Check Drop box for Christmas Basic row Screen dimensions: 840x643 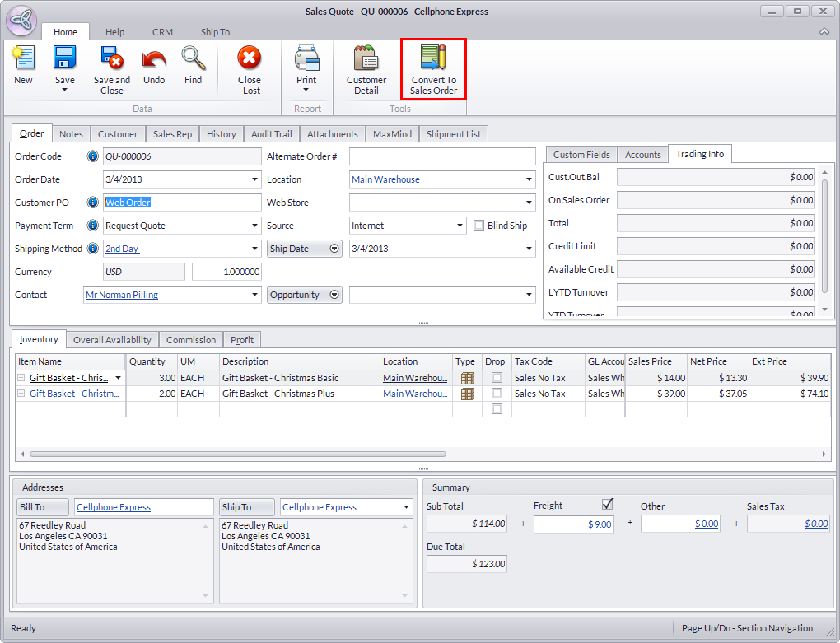click(497, 378)
